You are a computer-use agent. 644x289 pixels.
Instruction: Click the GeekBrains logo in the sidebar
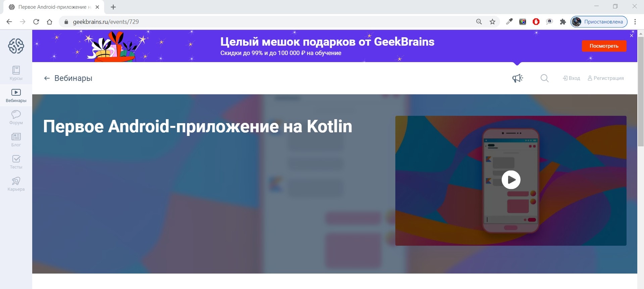pyautogui.click(x=16, y=46)
